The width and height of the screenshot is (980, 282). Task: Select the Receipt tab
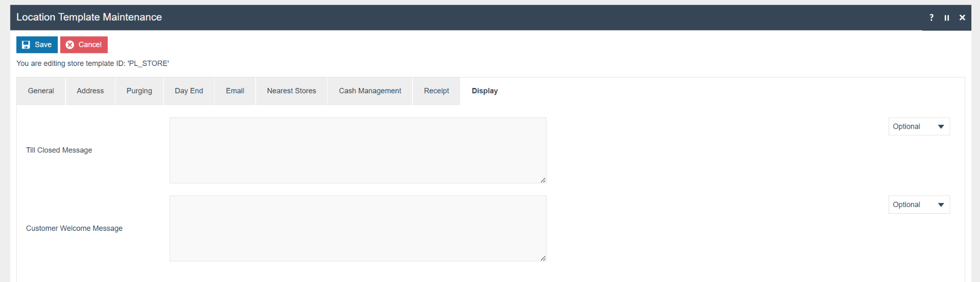[436, 91]
